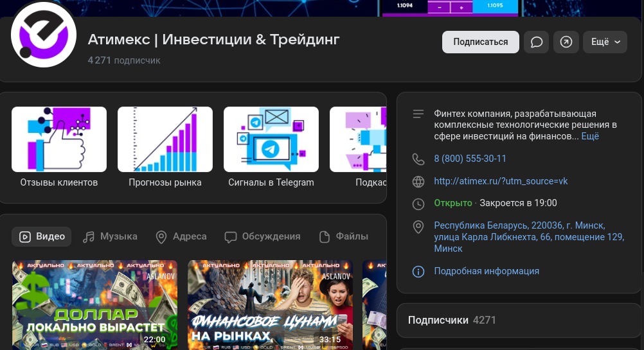Click the Открыто opening hours status

coord(453,203)
